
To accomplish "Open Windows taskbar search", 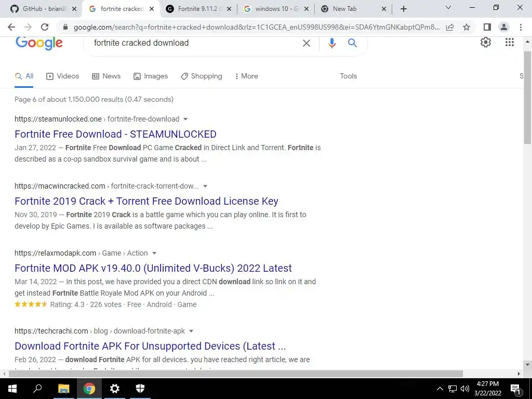I will 37,389.
